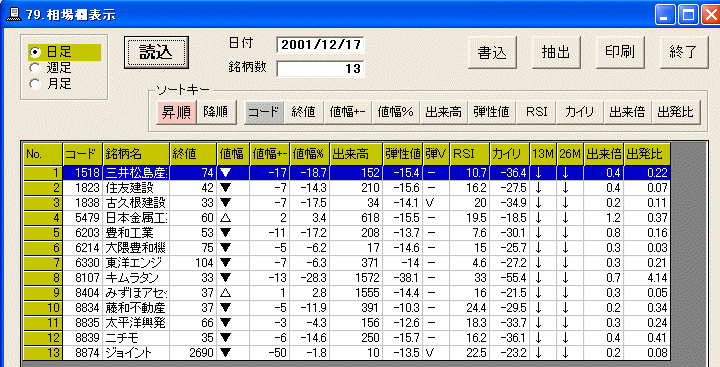
Task: Choose 降順 descending sort
Action: 216,112
